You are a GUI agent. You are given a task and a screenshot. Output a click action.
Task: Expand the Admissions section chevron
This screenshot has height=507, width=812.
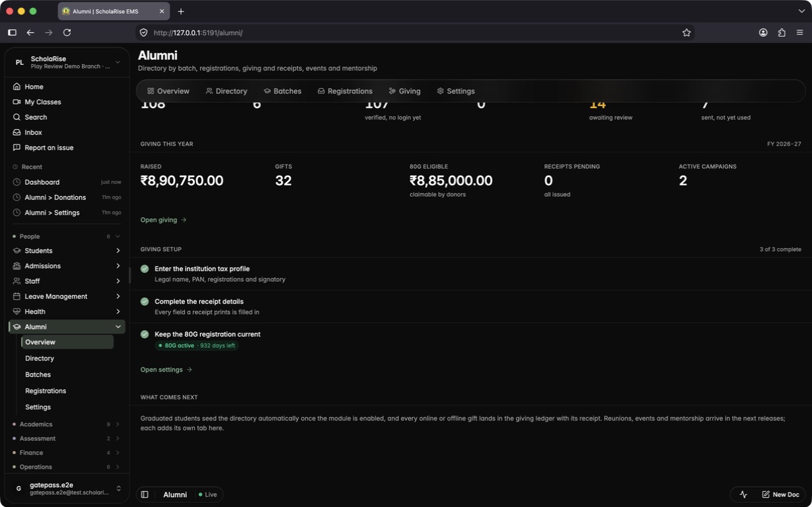(x=118, y=266)
